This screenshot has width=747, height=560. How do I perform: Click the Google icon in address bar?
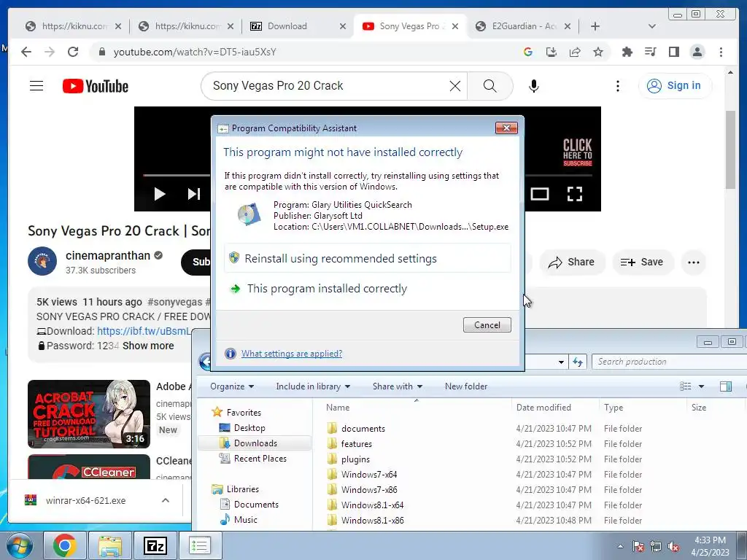pos(528,52)
